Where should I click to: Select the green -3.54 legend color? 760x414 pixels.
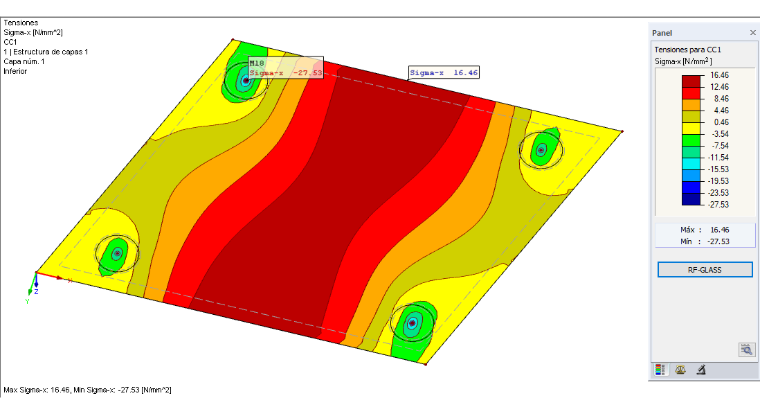[691, 140]
